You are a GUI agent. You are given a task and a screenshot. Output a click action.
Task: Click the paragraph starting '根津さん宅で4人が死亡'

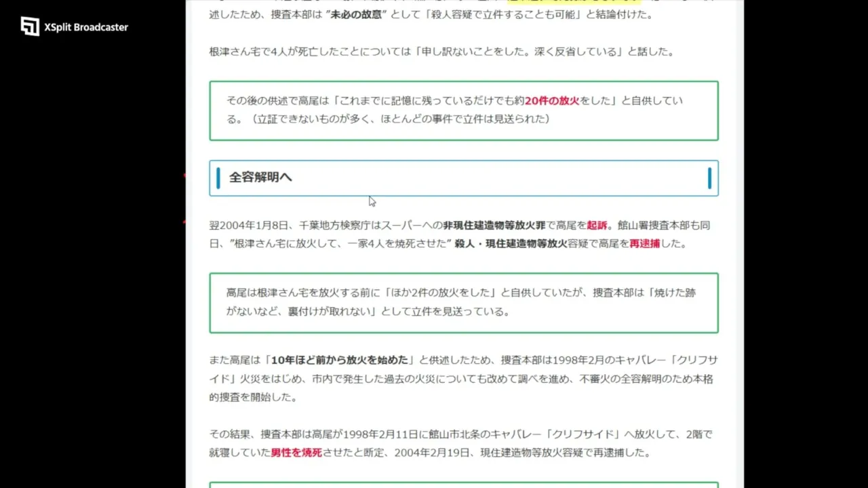tap(441, 52)
